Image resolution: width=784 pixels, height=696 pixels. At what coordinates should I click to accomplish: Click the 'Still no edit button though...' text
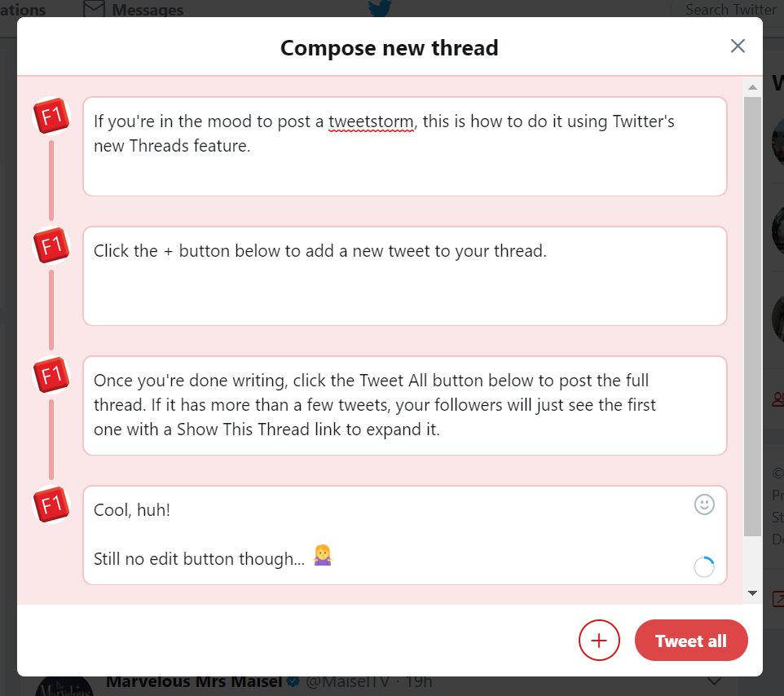[x=199, y=558]
